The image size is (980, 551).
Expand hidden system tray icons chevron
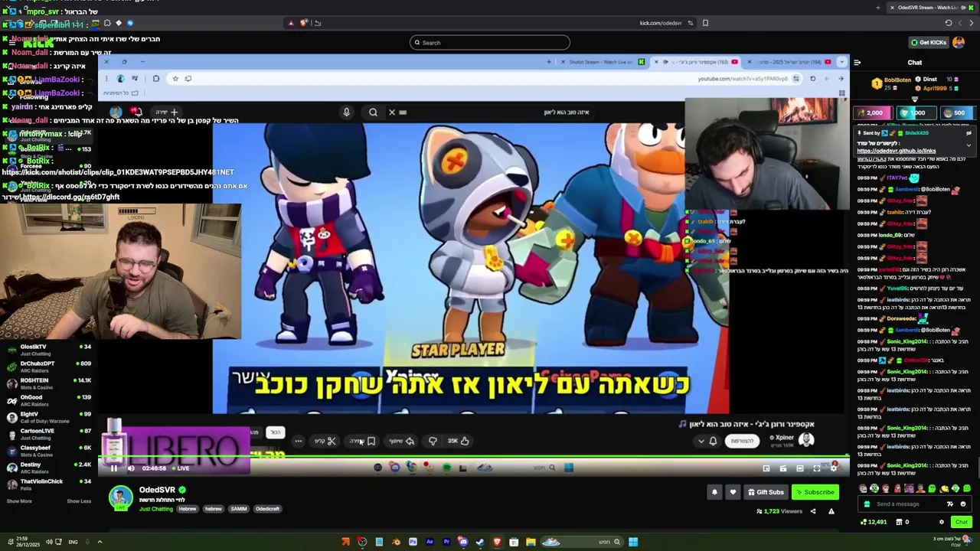99,542
